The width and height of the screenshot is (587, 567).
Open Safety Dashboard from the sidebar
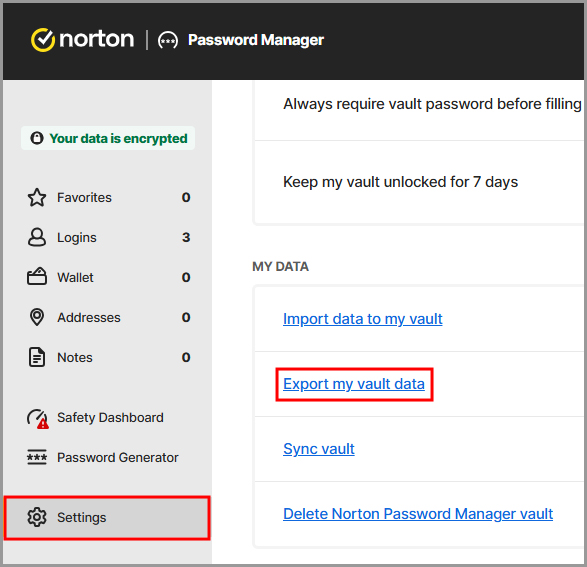(108, 418)
